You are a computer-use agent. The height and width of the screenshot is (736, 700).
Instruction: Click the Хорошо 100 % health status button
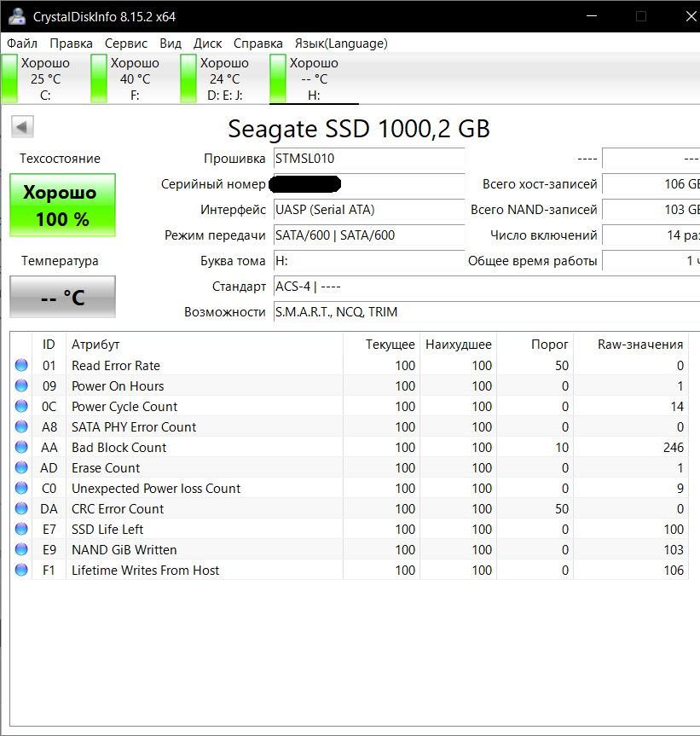pos(62,206)
